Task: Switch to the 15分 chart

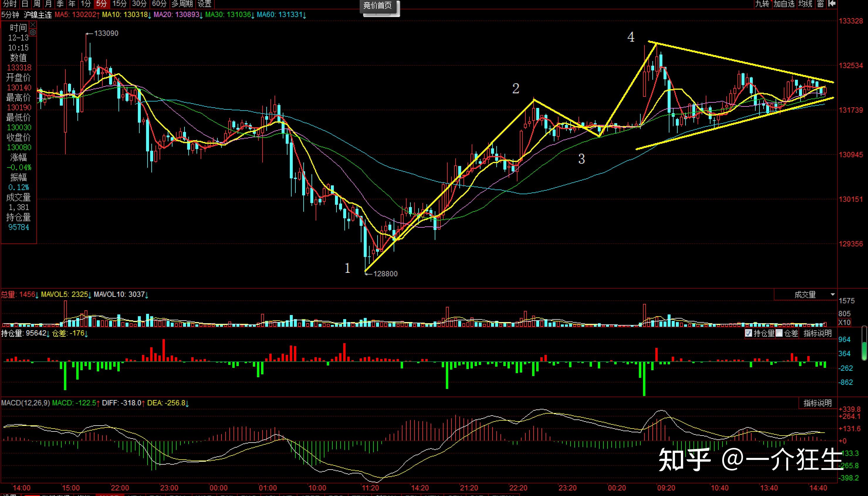Action: (119, 4)
